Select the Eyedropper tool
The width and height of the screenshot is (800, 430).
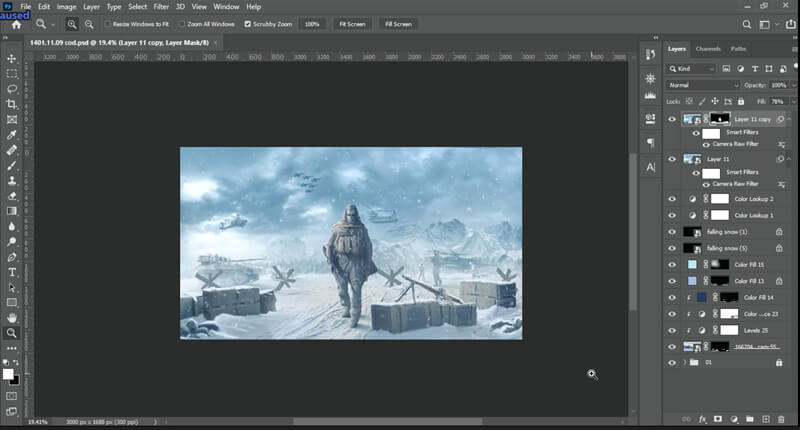12,135
